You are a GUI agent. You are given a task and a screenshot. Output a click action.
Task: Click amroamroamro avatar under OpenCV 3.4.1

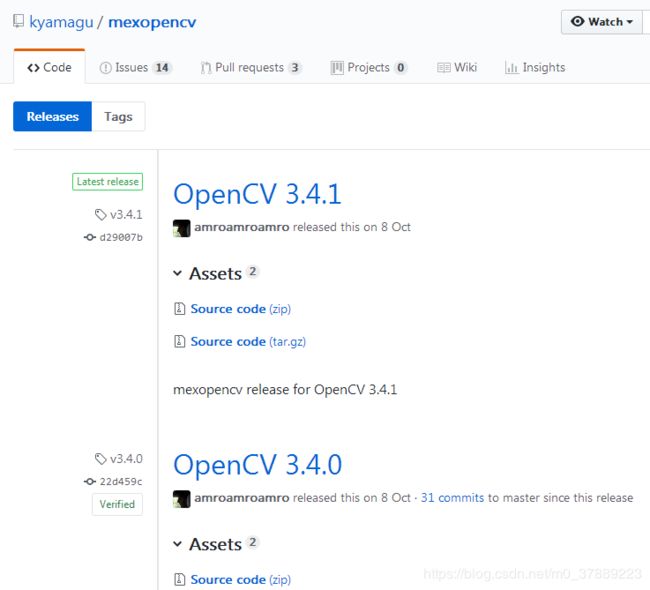point(182,228)
